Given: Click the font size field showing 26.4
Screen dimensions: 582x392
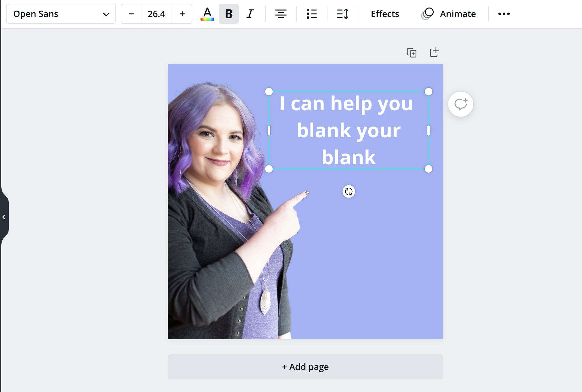Looking at the screenshot, I should coord(156,14).
